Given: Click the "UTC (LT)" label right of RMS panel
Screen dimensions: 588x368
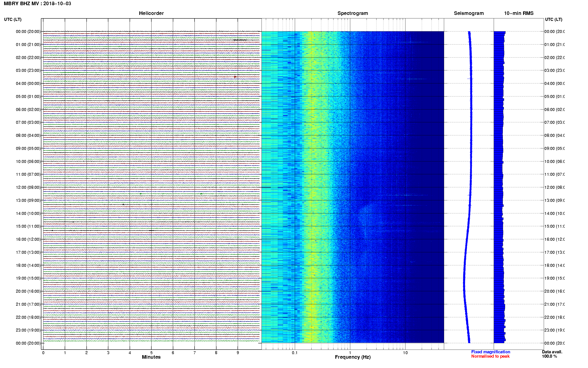Looking at the screenshot, I should pyautogui.click(x=553, y=19).
